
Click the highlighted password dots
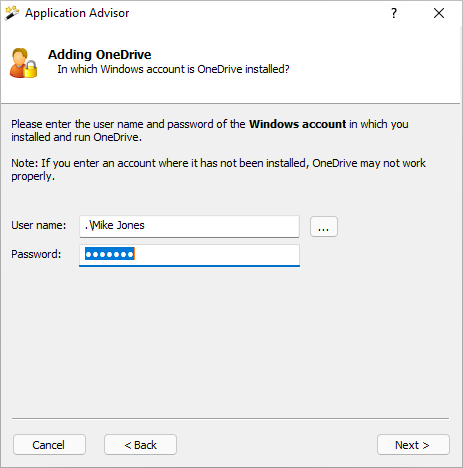pyautogui.click(x=110, y=254)
